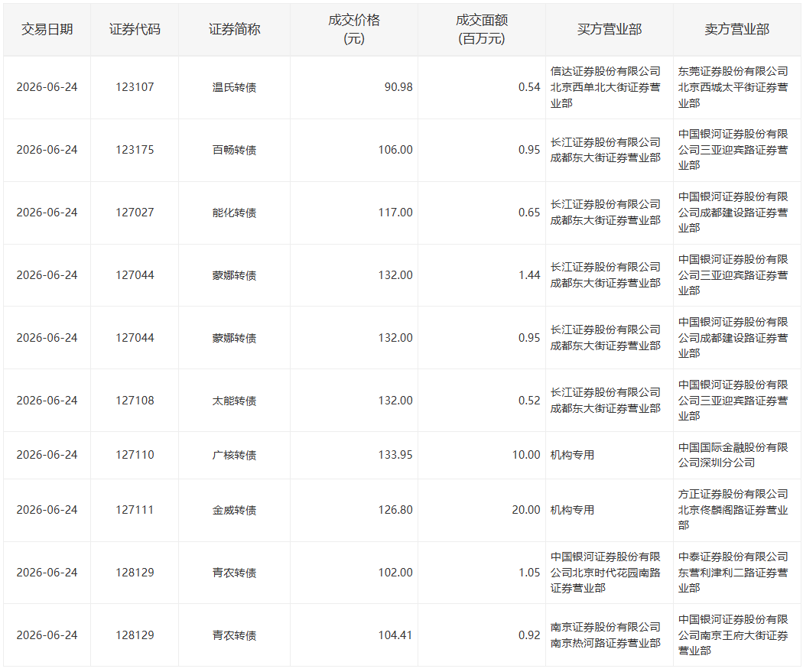This screenshot has width=803, height=672.
Task: Click the 成交面额(百万元) column header
Action: 482,29
